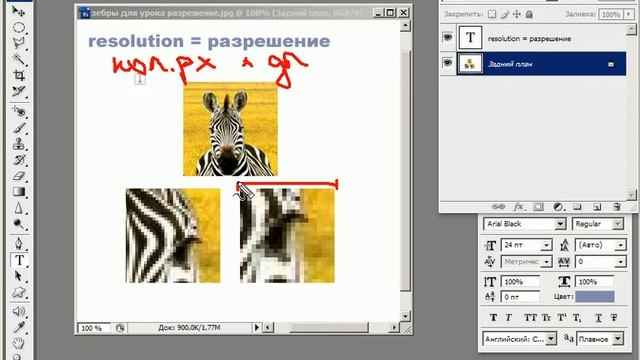The image size is (640, 360).
Task: Select the Clone Stamp tool
Action: 18,144
